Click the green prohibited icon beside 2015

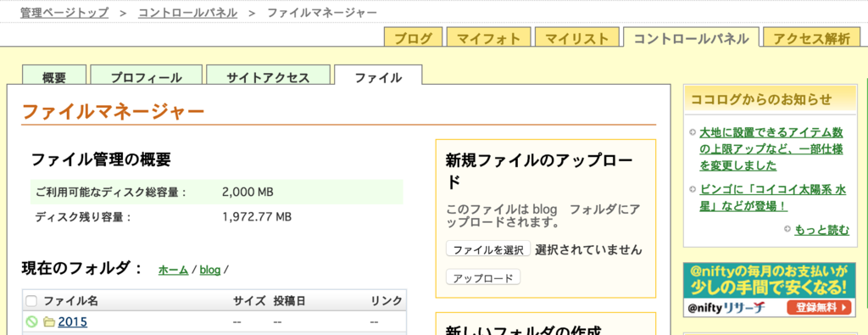[31, 321]
